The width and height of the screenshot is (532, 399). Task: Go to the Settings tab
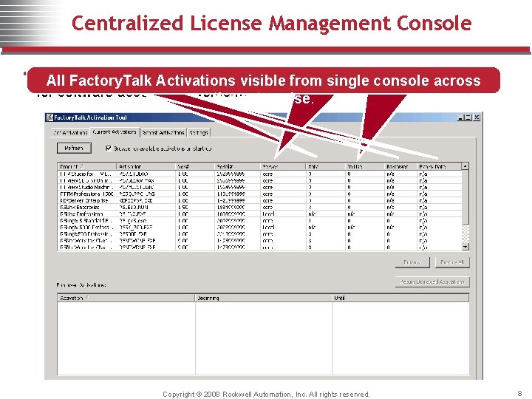click(x=199, y=133)
